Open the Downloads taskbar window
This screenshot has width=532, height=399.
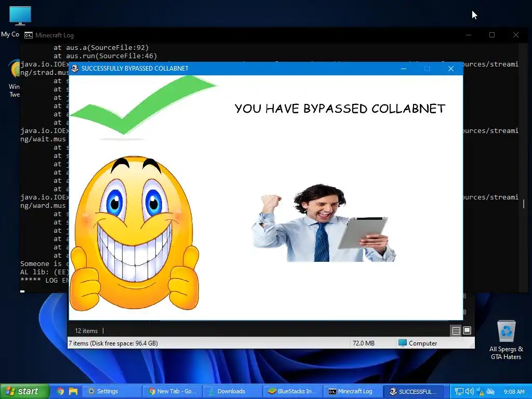[233, 391]
